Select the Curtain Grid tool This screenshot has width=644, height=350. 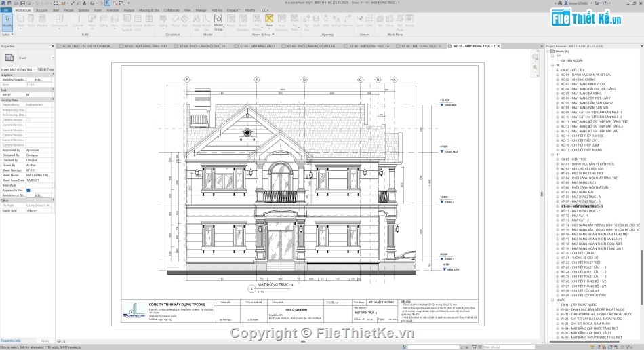[138, 22]
